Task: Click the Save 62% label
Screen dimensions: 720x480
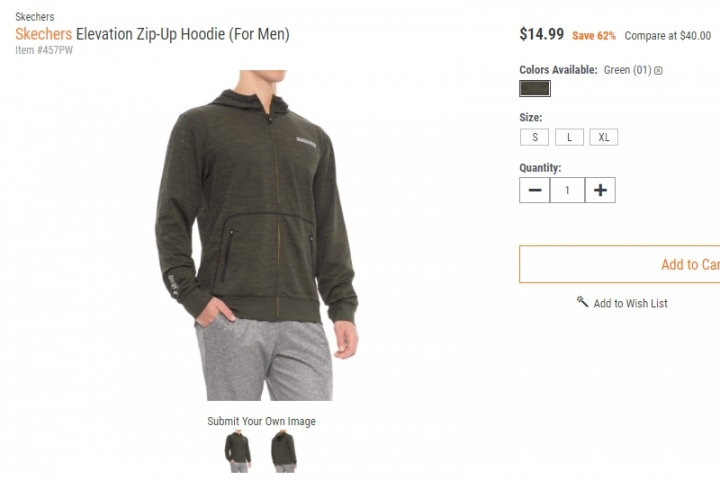Action: (594, 36)
